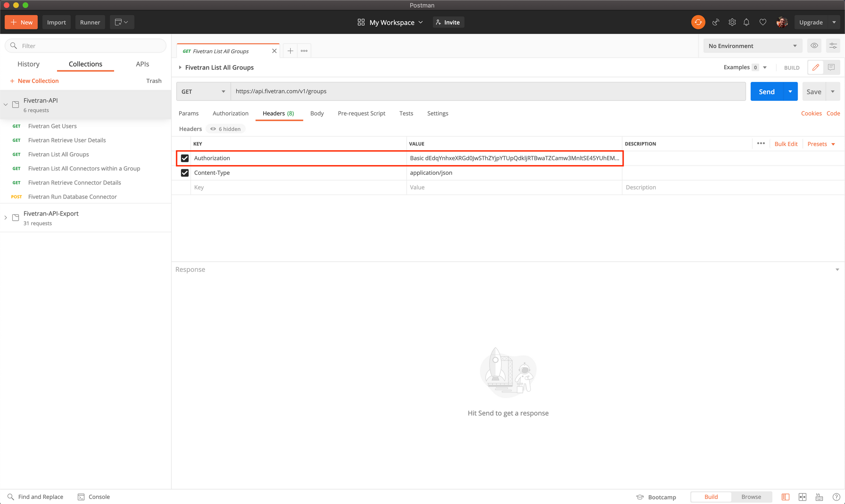Open the tab options three-dots icon
This screenshot has height=504, width=845.
304,51
